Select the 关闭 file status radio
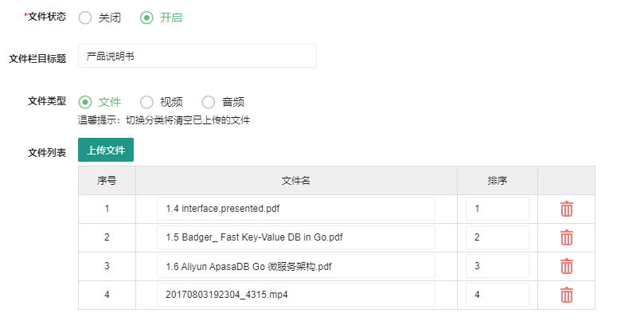The height and width of the screenshot is (325, 644). (x=85, y=18)
